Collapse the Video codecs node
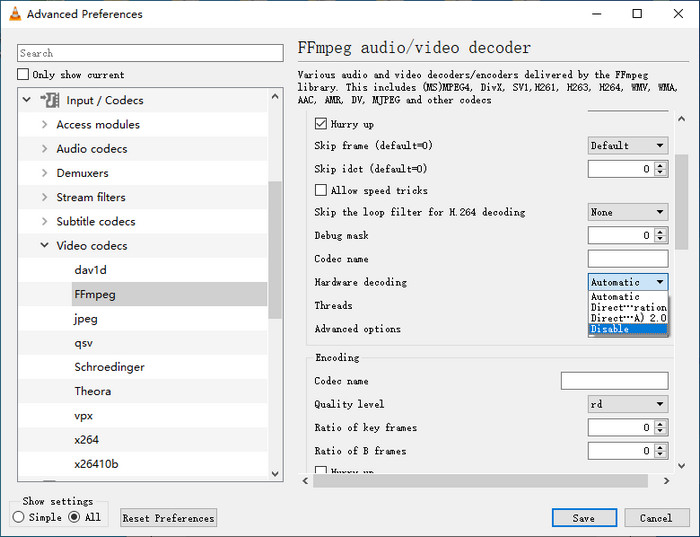 44,245
